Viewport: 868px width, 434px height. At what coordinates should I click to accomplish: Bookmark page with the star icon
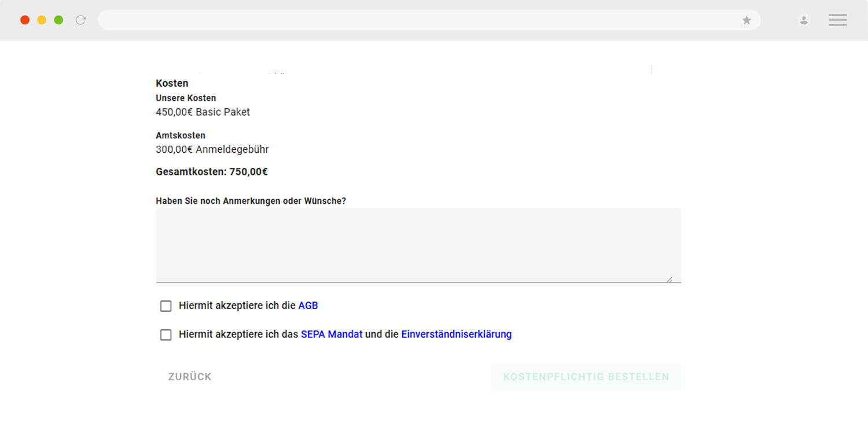point(746,20)
